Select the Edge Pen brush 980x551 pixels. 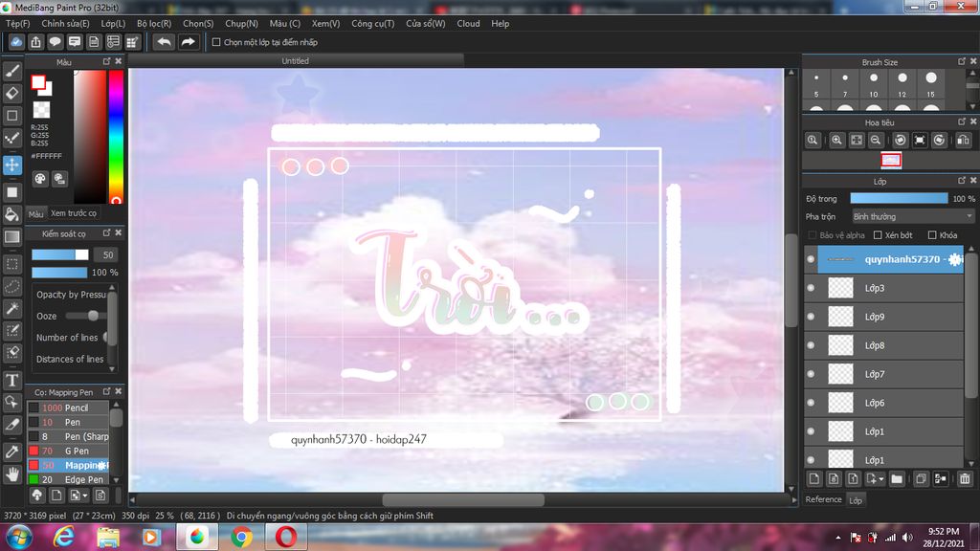(x=68, y=480)
